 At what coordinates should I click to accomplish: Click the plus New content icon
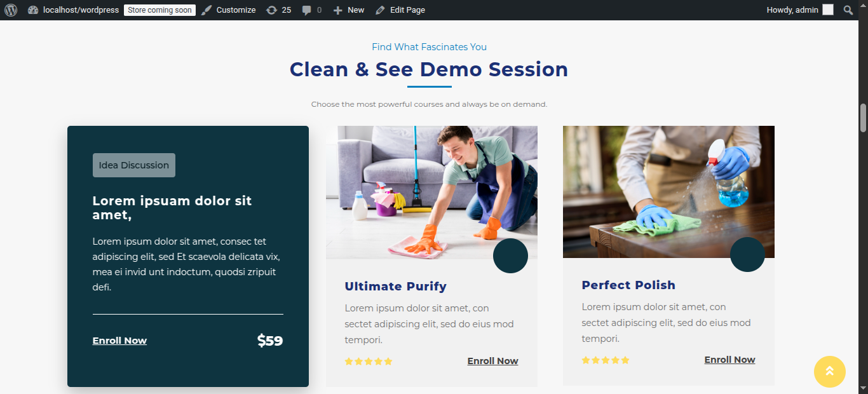tap(338, 10)
